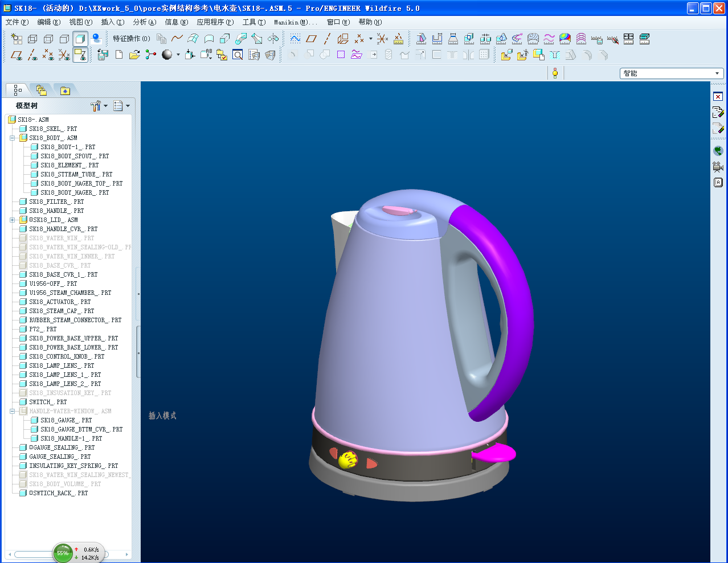
Task: Click the copy icon next to 特征操作
Action: 162,39
